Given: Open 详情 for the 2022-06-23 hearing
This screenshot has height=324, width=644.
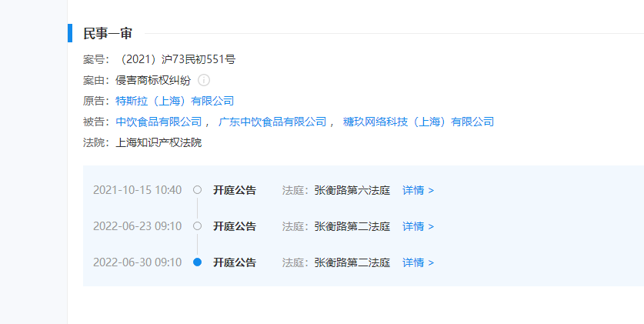Looking at the screenshot, I should pos(418,226).
